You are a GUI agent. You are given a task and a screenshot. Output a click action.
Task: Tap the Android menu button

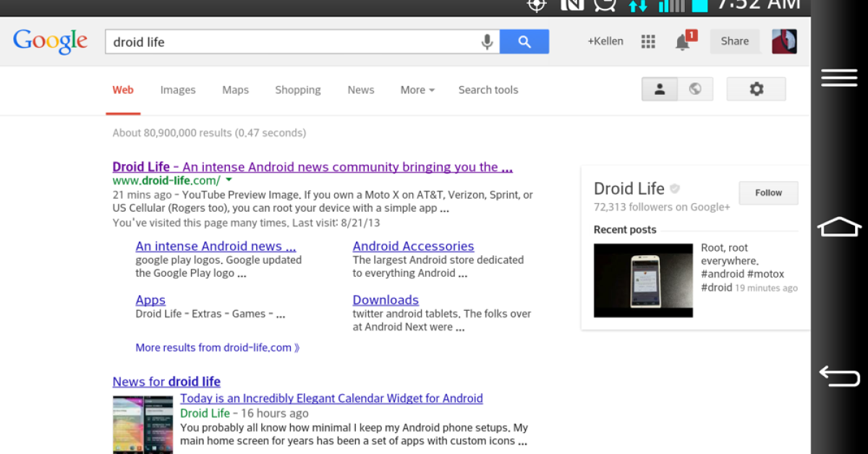point(839,77)
